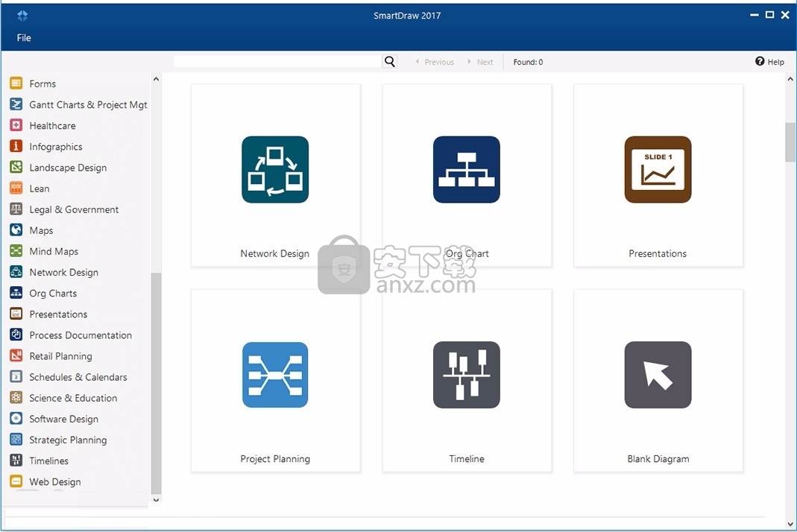Image resolution: width=797 pixels, height=532 pixels.
Task: Select the Mind Maps sidebar icon
Action: click(16, 251)
